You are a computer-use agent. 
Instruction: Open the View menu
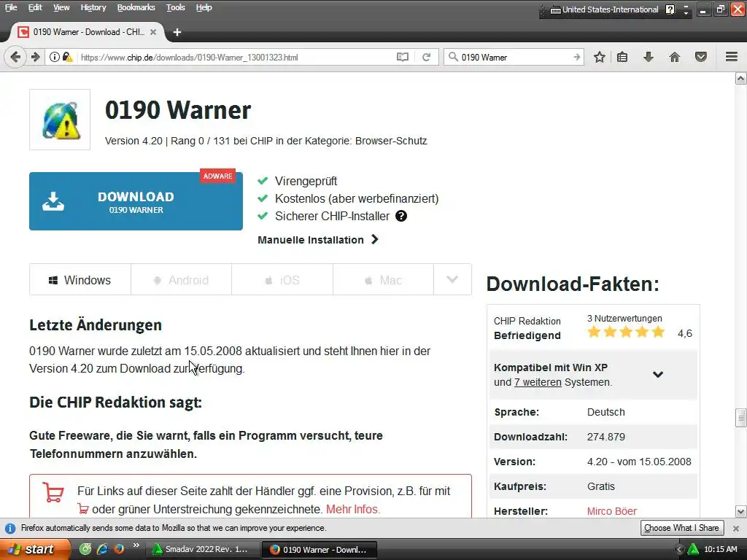tap(61, 7)
